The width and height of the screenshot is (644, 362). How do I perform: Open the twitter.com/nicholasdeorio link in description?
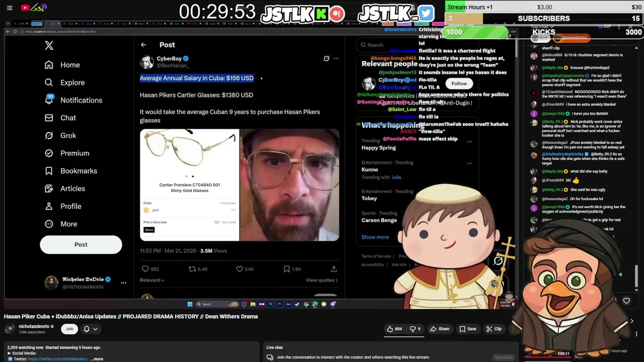click(x=58, y=359)
